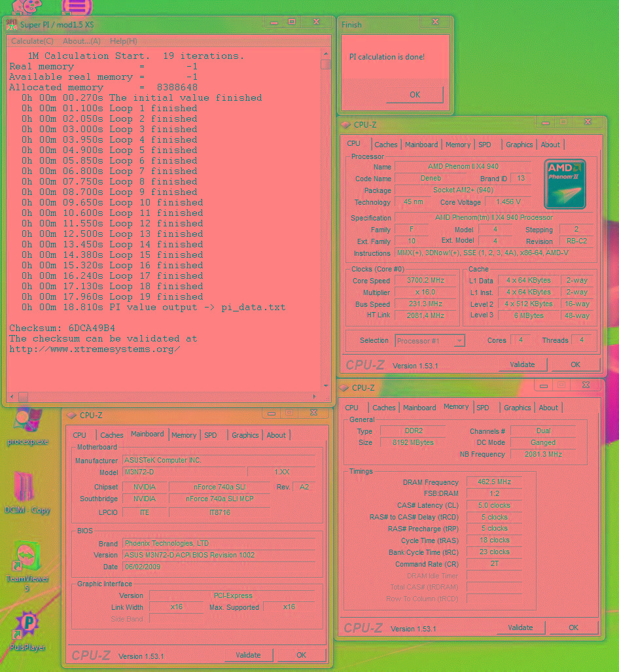Switch to Graphics tab in CPU-Z CPU window

click(519, 145)
